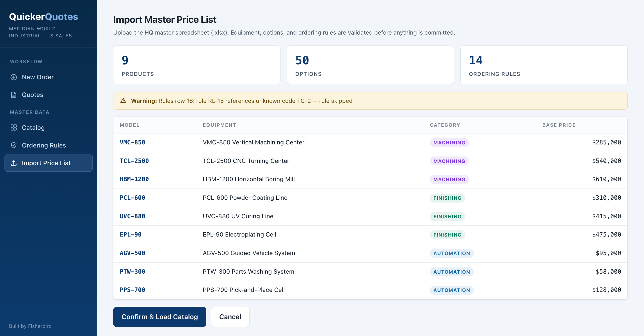Open model HBM-1200
Viewport: 644px width, 336px height.
[134, 179]
